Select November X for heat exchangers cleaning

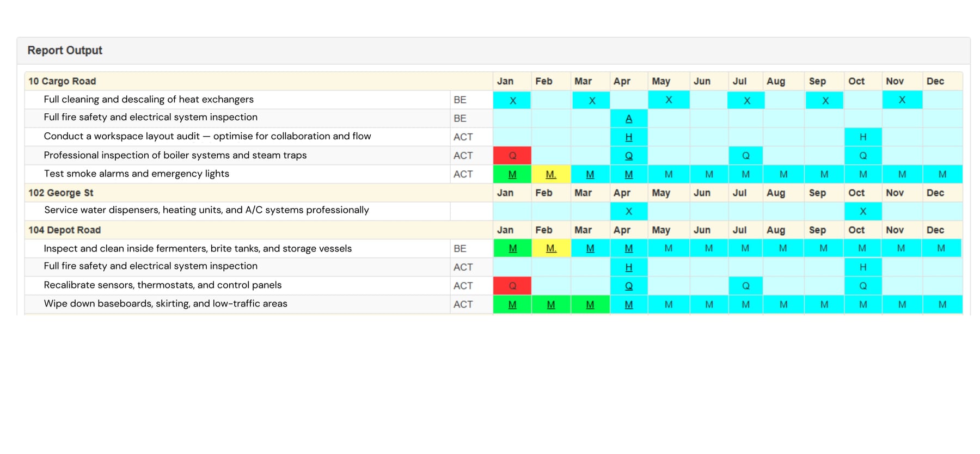coord(902,100)
